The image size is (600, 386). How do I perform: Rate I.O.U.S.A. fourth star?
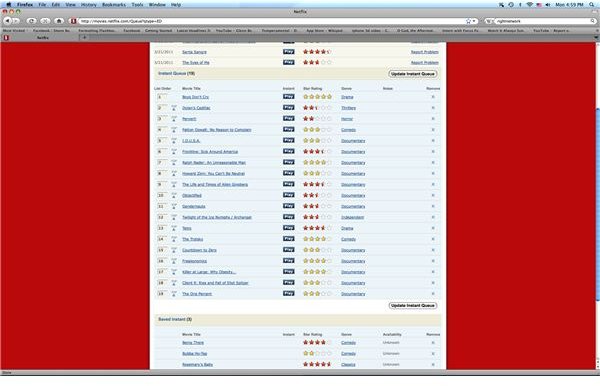pyautogui.click(x=324, y=140)
